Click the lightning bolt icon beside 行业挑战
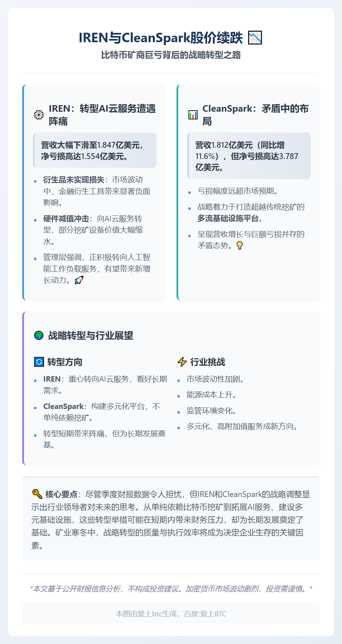 coord(182,362)
